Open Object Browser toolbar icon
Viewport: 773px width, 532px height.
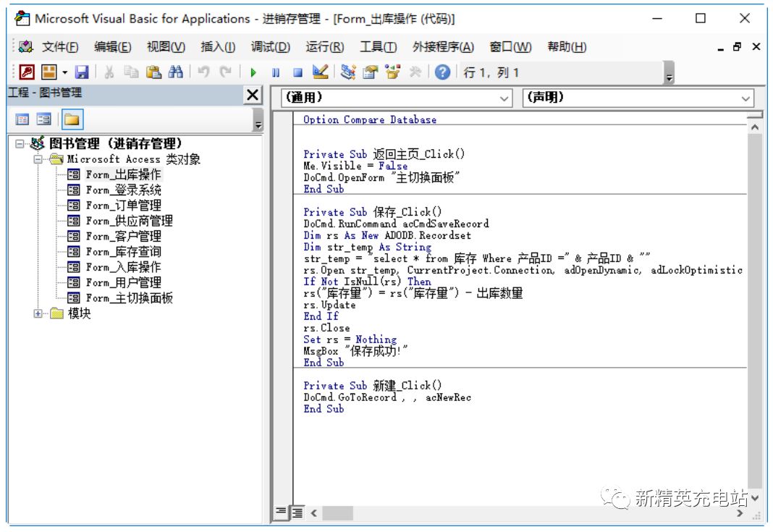tap(393, 72)
